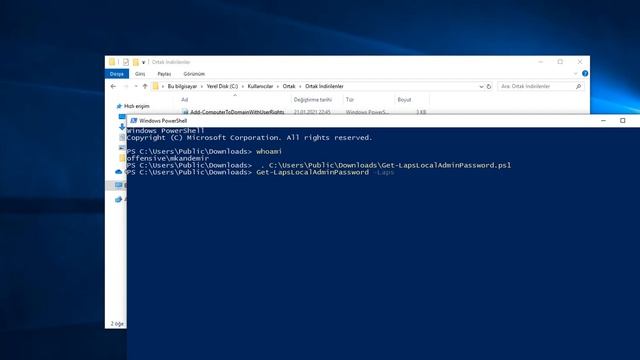Sort files by Tür column

350,100
